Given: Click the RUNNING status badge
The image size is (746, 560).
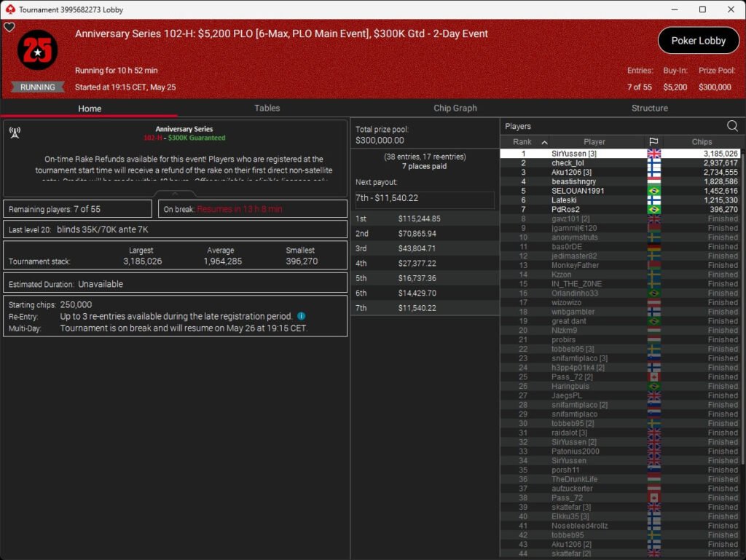Looking at the screenshot, I should [38, 87].
